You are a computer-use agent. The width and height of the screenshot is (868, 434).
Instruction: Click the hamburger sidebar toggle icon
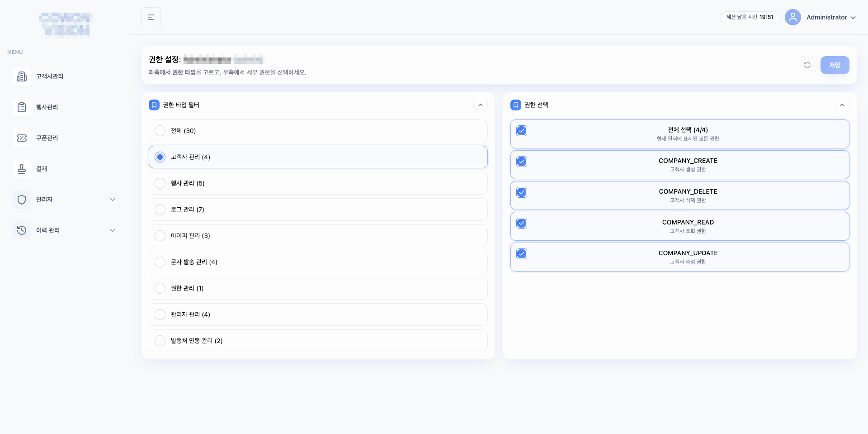[151, 17]
